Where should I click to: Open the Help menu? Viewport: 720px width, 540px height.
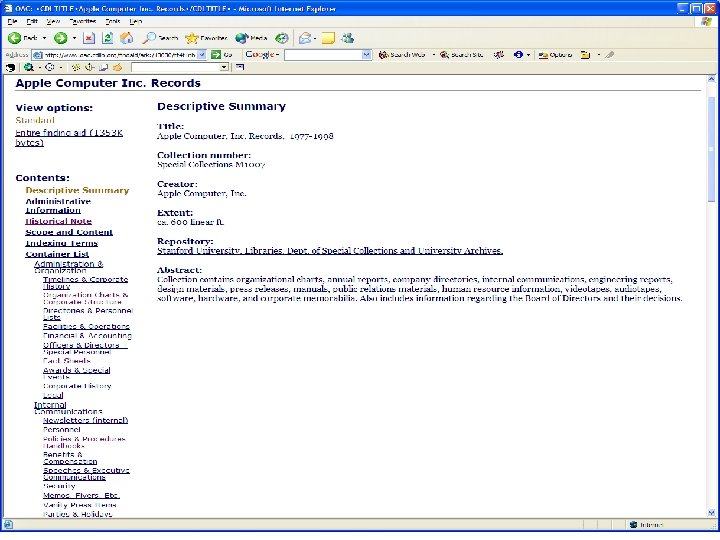135,21
